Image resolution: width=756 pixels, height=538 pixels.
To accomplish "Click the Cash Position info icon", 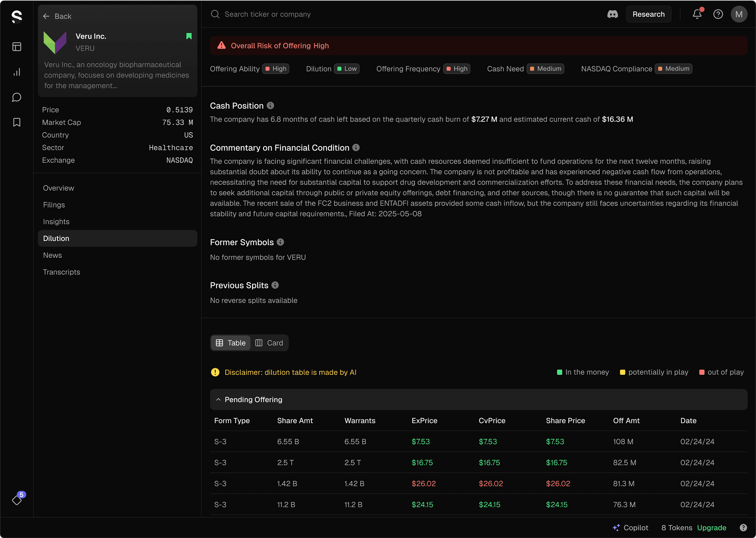I will (x=270, y=106).
